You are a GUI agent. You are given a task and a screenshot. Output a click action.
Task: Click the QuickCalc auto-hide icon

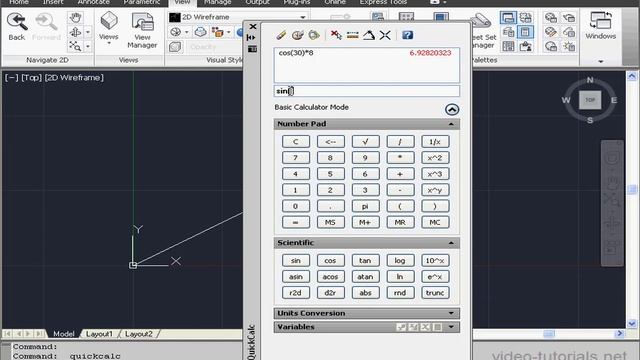[x=252, y=38]
